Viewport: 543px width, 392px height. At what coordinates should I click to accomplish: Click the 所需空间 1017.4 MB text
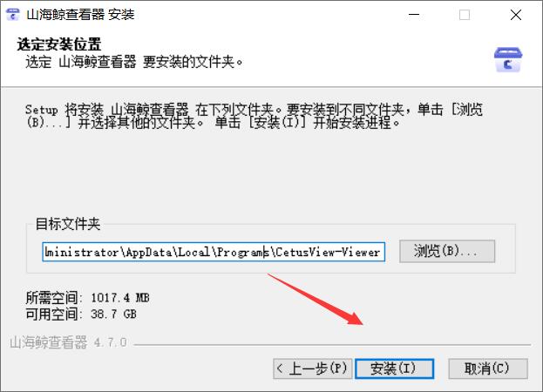[88, 298]
